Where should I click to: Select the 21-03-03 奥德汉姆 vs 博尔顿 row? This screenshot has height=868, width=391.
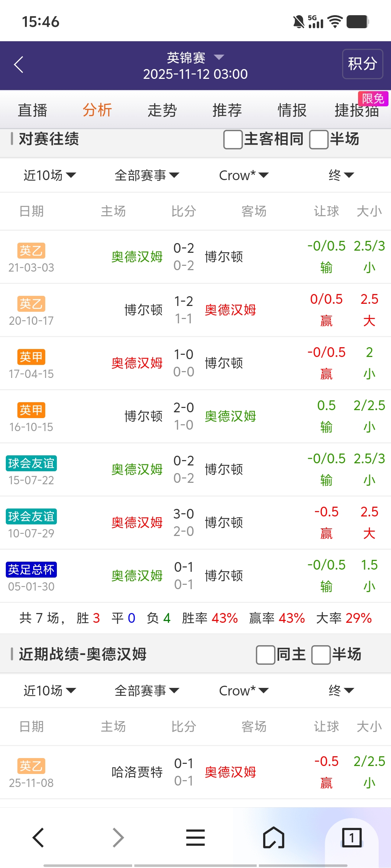[195, 257]
